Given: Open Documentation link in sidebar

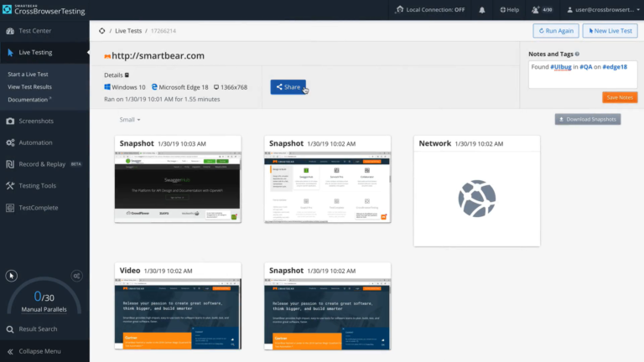Looking at the screenshot, I should click(29, 100).
